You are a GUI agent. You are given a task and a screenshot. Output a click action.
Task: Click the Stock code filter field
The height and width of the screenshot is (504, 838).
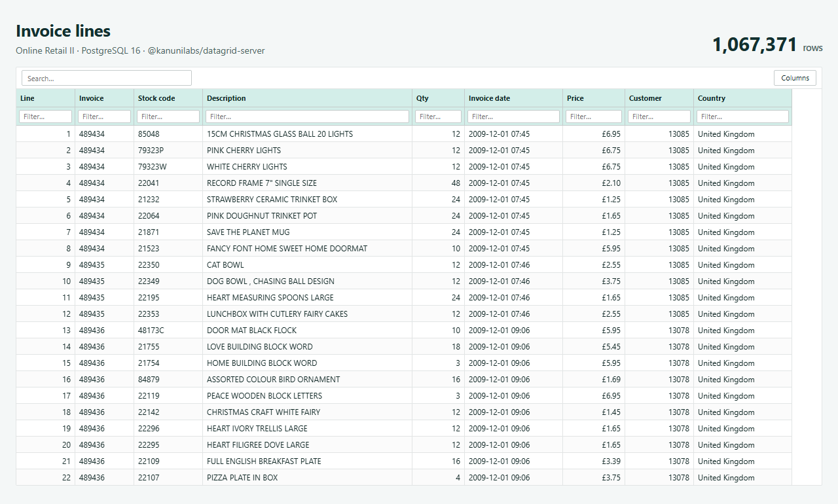(168, 117)
